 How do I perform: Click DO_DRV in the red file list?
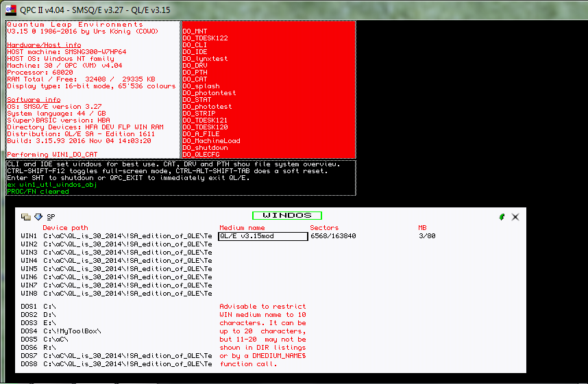coord(195,66)
